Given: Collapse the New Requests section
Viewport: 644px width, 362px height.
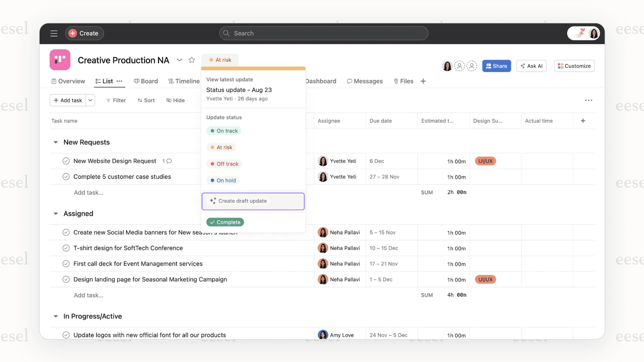Looking at the screenshot, I should click(x=56, y=142).
